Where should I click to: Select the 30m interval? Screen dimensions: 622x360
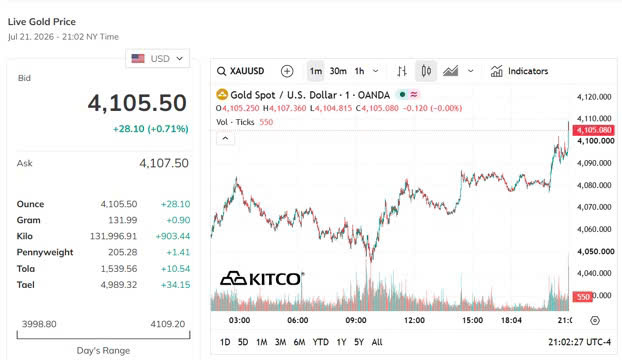(x=338, y=71)
